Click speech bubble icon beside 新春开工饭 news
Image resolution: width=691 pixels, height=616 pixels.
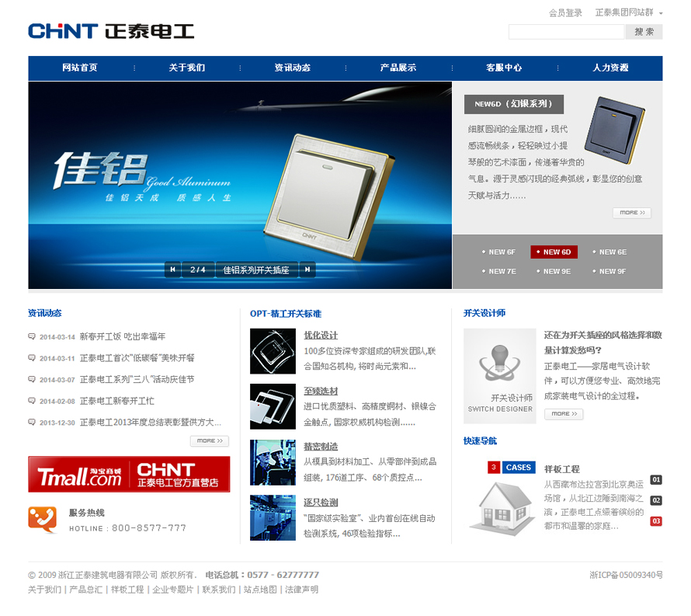32,336
